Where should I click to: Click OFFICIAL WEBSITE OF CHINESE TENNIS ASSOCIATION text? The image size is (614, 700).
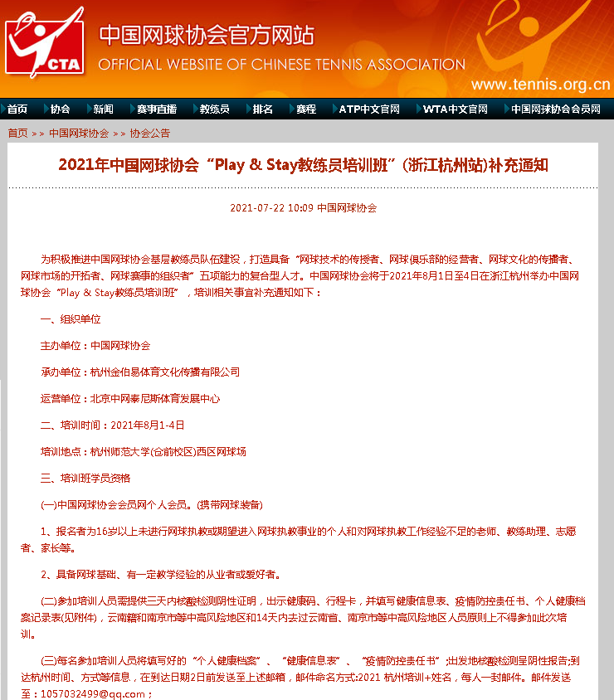click(x=282, y=65)
